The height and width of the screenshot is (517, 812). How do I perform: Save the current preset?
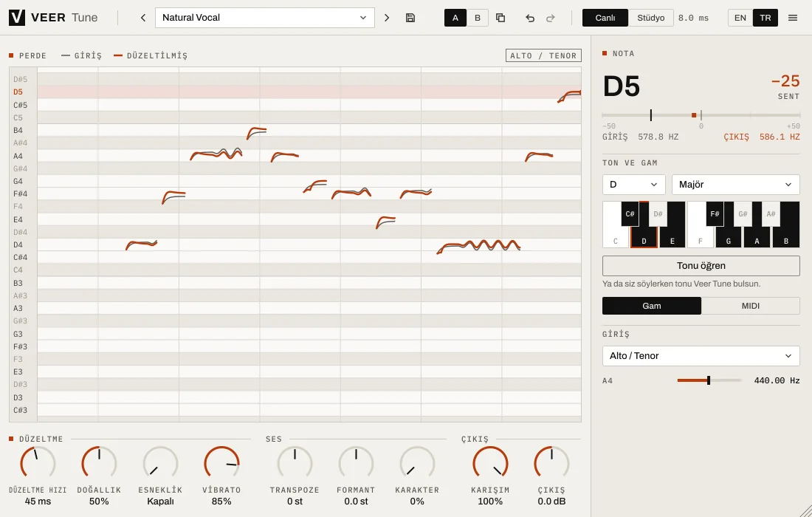point(410,18)
